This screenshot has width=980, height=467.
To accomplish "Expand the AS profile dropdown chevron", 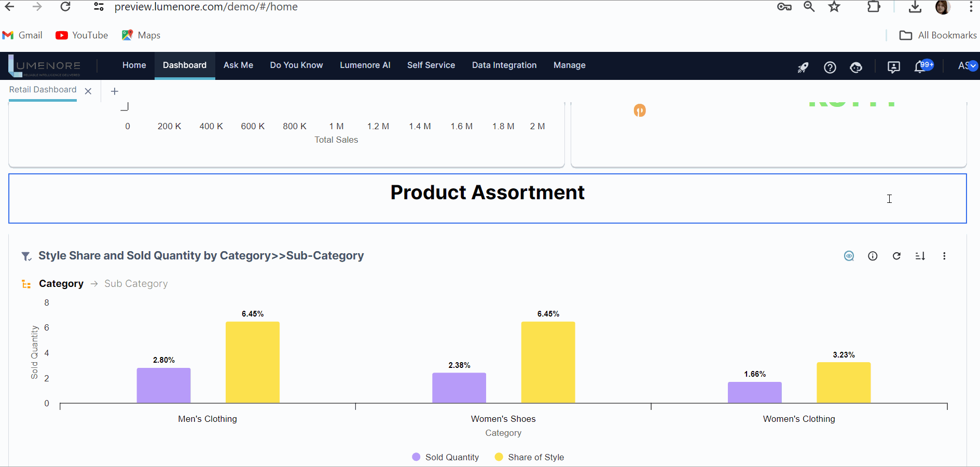I will tap(974, 66).
